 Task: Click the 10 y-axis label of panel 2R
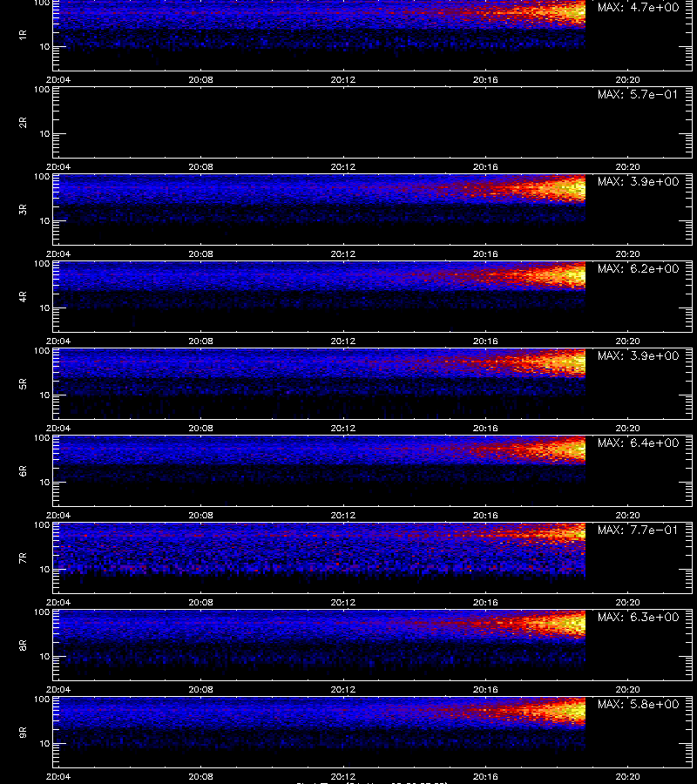pyautogui.click(x=44, y=134)
